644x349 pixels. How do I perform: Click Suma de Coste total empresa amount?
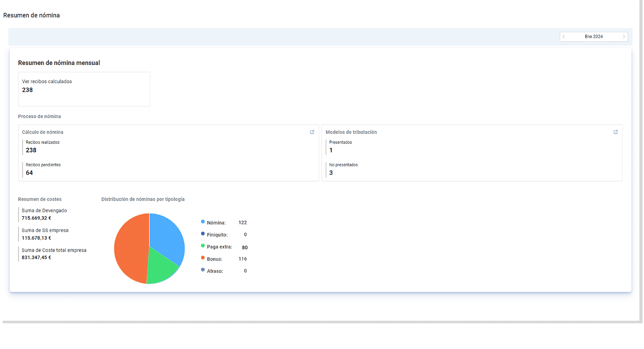[36, 258]
